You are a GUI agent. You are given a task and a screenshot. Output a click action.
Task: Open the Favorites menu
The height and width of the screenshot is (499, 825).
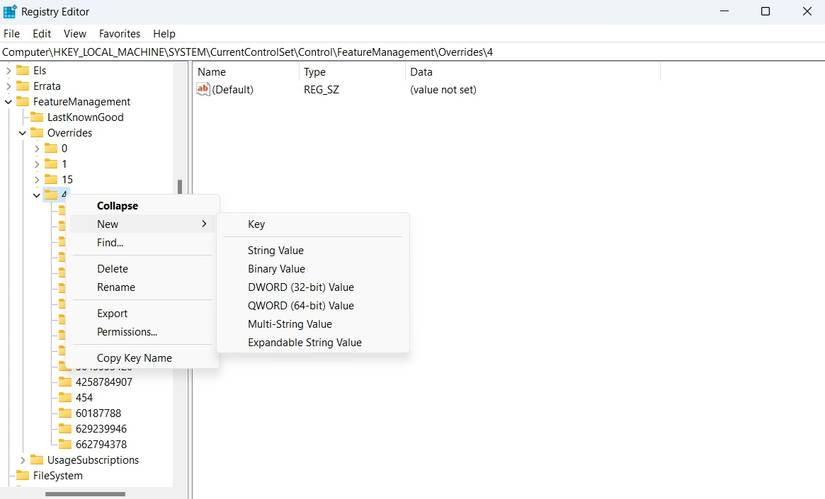tap(119, 34)
